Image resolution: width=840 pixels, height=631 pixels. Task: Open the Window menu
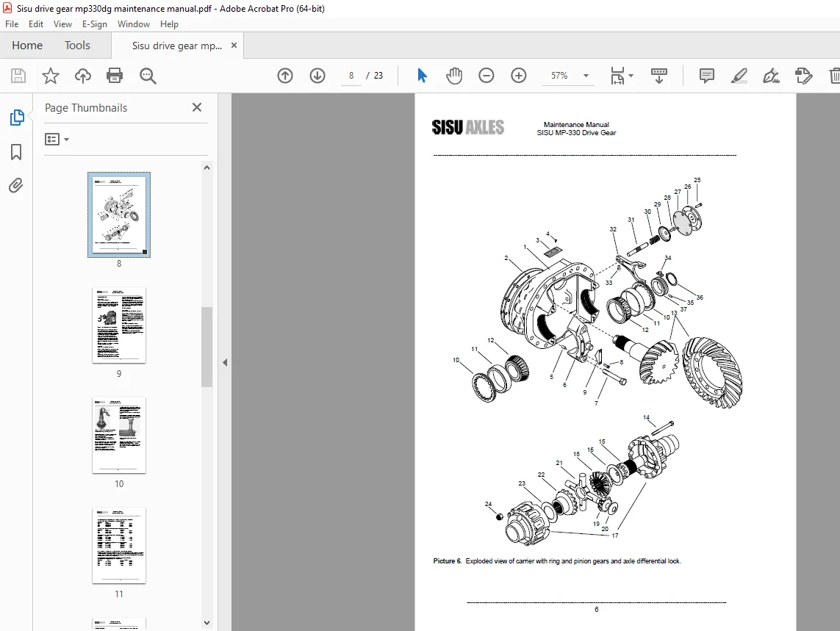click(x=134, y=24)
